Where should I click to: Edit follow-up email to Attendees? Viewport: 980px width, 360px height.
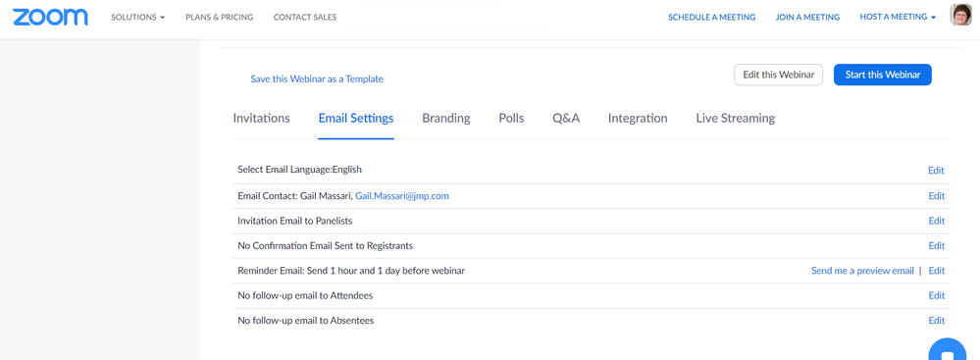click(936, 295)
